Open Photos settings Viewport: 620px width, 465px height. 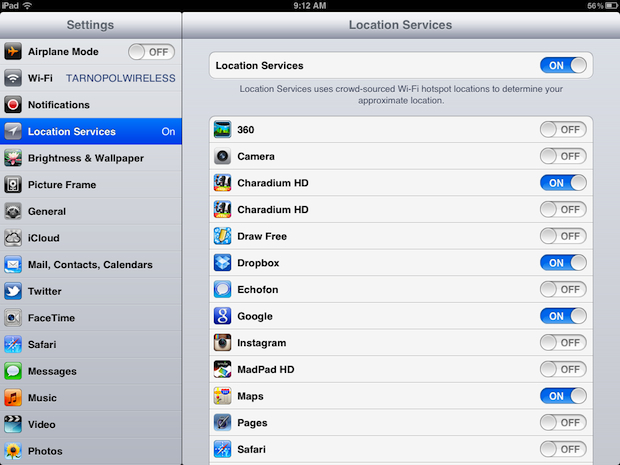coord(91,451)
